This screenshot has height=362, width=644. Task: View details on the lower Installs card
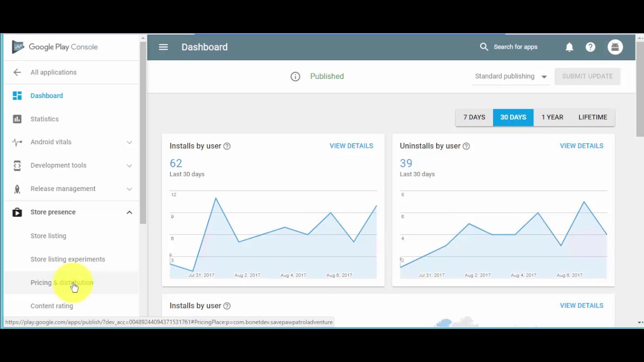pyautogui.click(x=582, y=306)
